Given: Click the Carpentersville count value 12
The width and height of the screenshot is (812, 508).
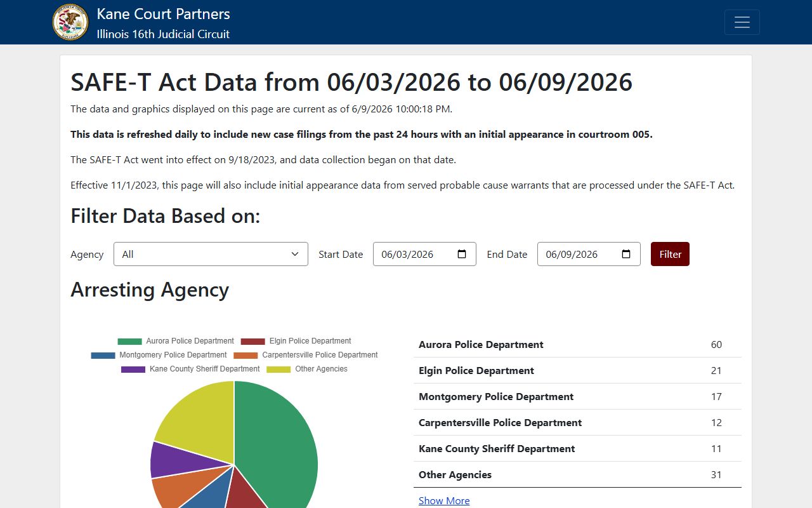Looking at the screenshot, I should click(x=716, y=422).
